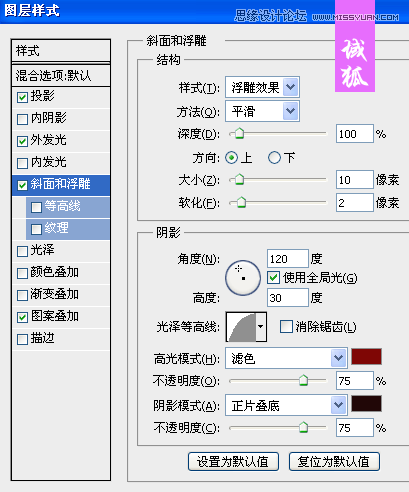
Task: Click the angle dial circle
Action: [x=243, y=278]
